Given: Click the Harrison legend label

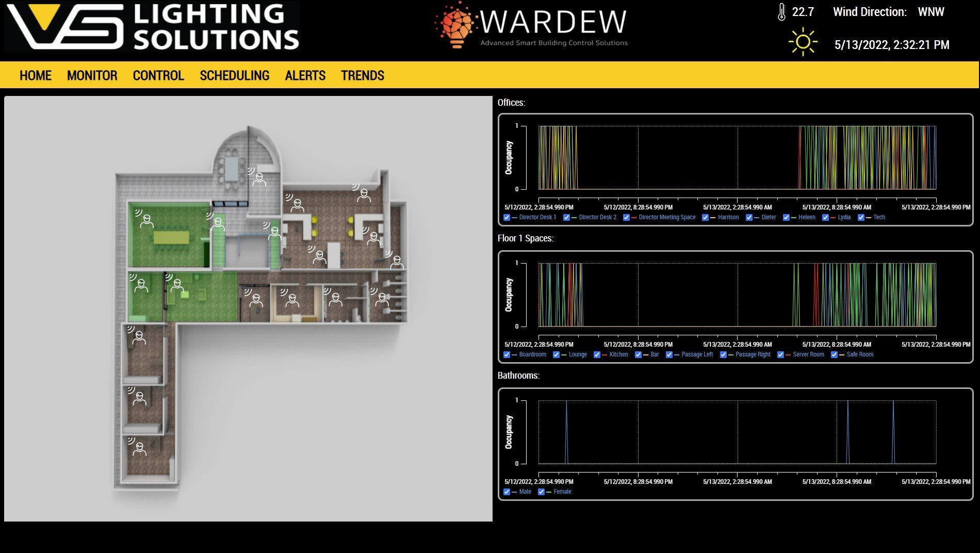Looking at the screenshot, I should tap(728, 218).
